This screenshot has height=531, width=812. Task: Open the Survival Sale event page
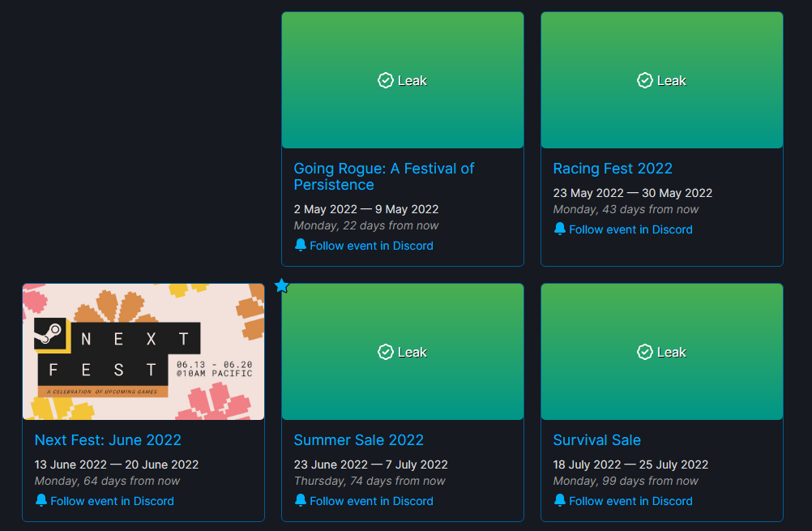pos(596,439)
